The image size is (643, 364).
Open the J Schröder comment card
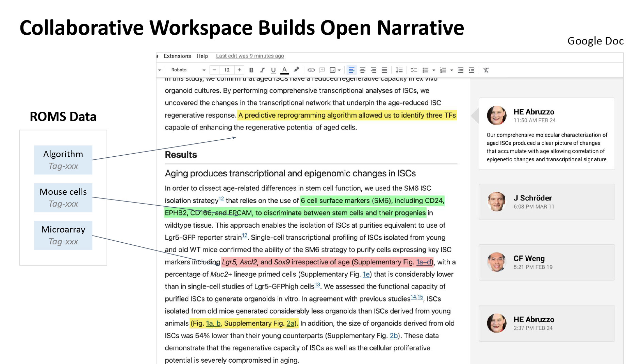point(547,202)
